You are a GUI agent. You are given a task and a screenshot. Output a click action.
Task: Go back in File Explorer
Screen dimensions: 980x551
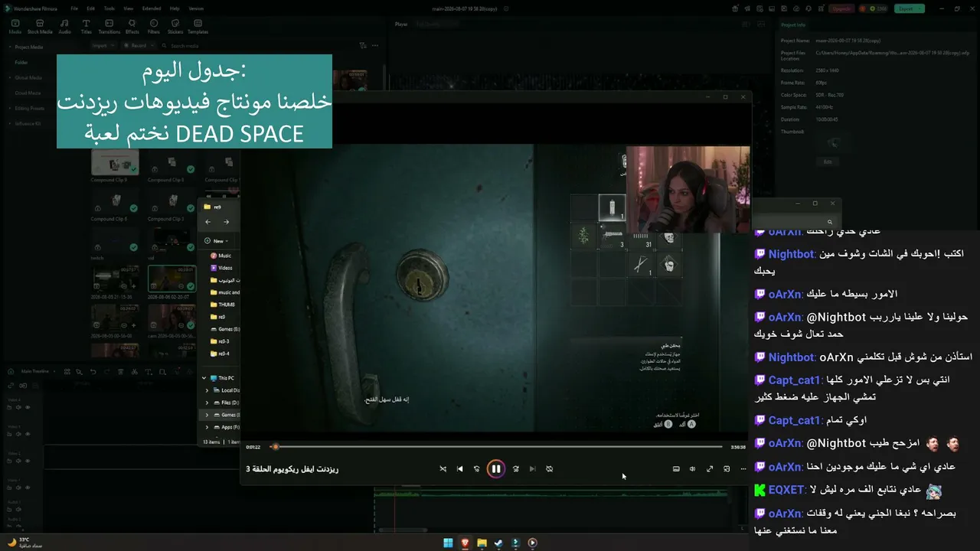pyautogui.click(x=208, y=222)
